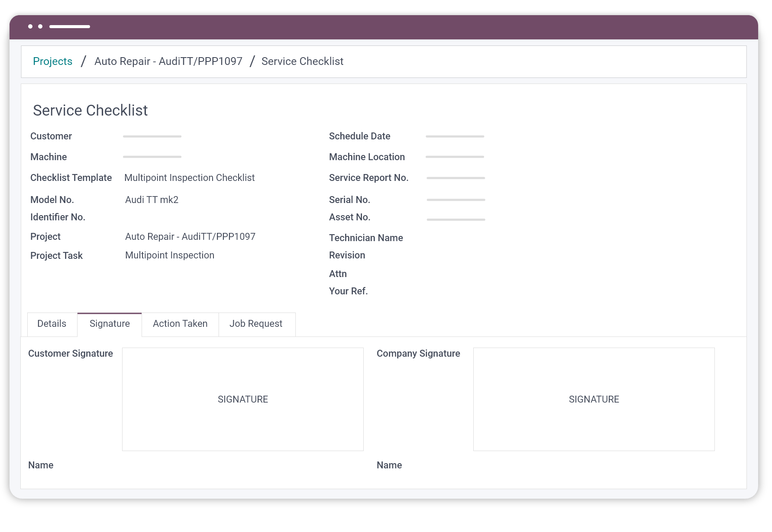Open the Project Task Multipoint Inspection
This screenshot has width=772, height=532.
(169, 255)
